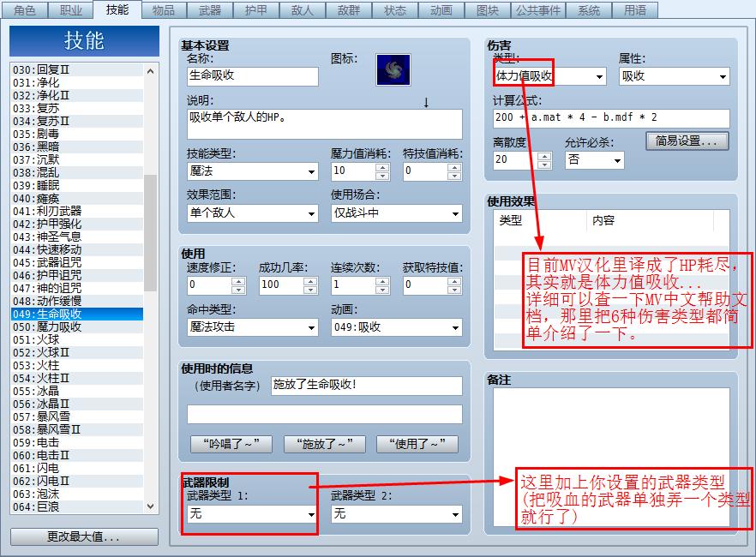Select skill 054:火柱II in the list
Image resolution: width=756 pixels, height=557 pixels.
77,378
